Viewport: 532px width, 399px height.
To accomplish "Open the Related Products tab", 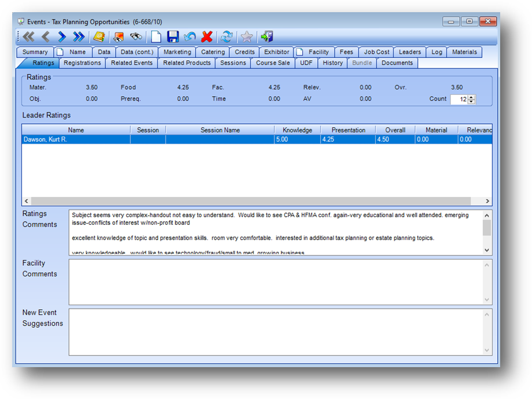I will (186, 63).
